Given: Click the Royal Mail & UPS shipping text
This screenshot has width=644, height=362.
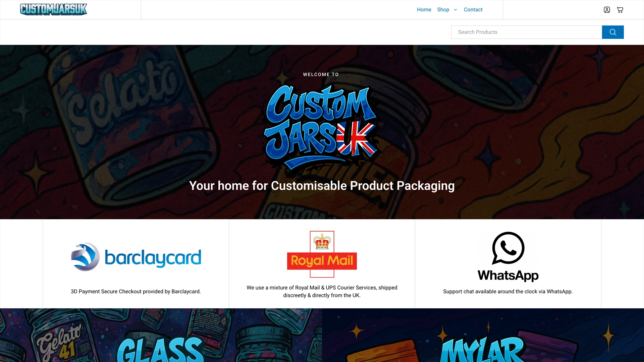Looking at the screenshot, I should [322, 292].
